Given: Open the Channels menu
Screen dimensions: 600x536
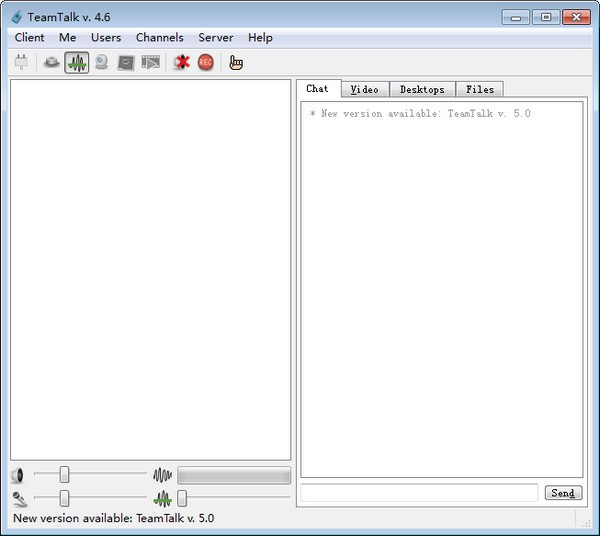Looking at the screenshot, I should tap(160, 37).
